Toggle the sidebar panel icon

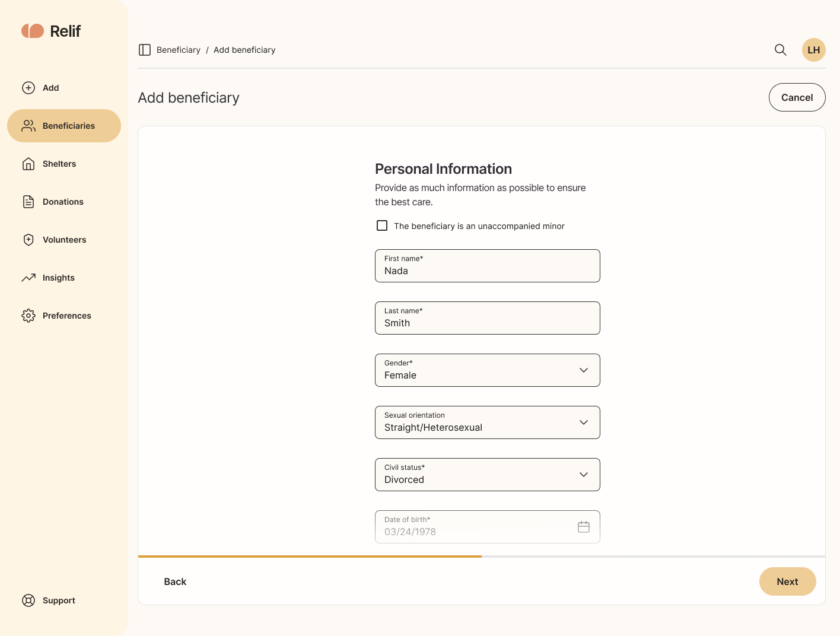point(145,50)
